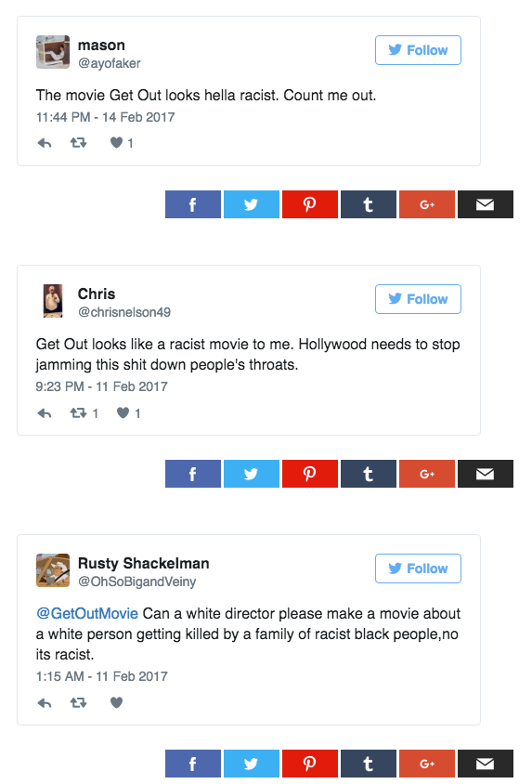Viewport: 532px width, 784px height.
Task: Share third tweet on Facebook
Action: pyautogui.click(x=193, y=764)
